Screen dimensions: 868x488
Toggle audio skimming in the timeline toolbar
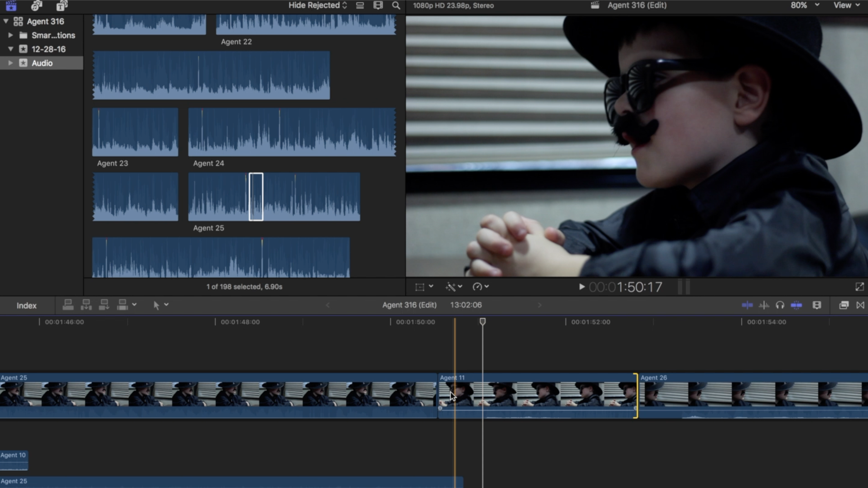point(765,305)
